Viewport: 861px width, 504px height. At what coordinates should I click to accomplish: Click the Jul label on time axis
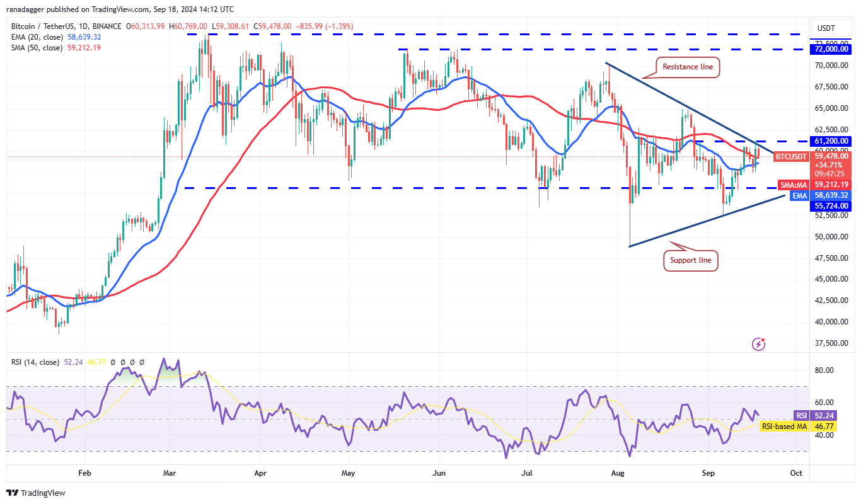pos(527,472)
